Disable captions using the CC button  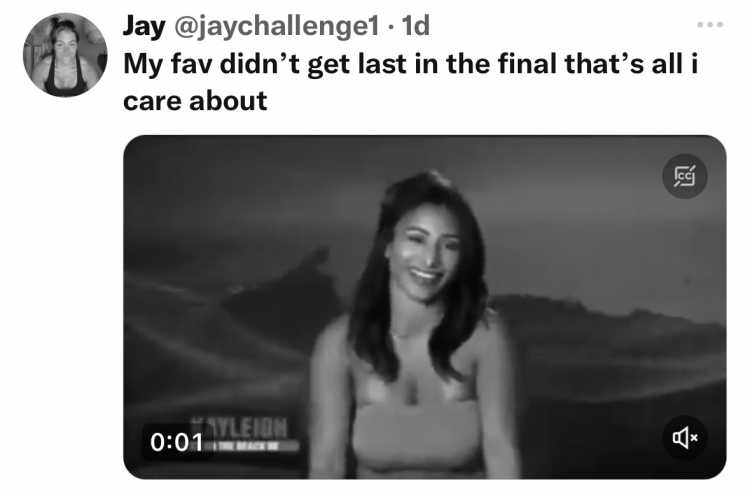coord(684,176)
